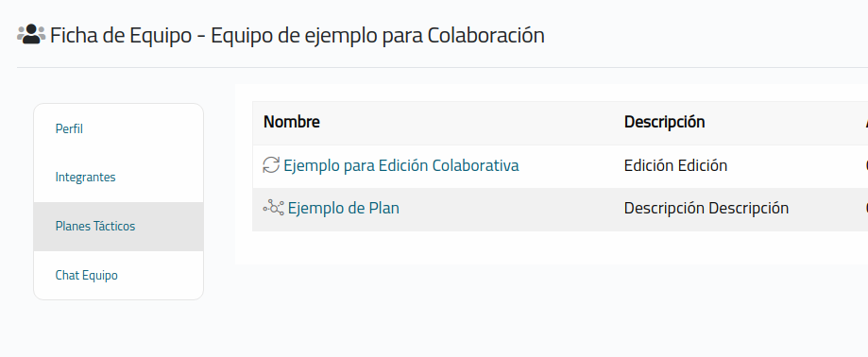Click the cut-off cell after Edición Edición

point(866,165)
